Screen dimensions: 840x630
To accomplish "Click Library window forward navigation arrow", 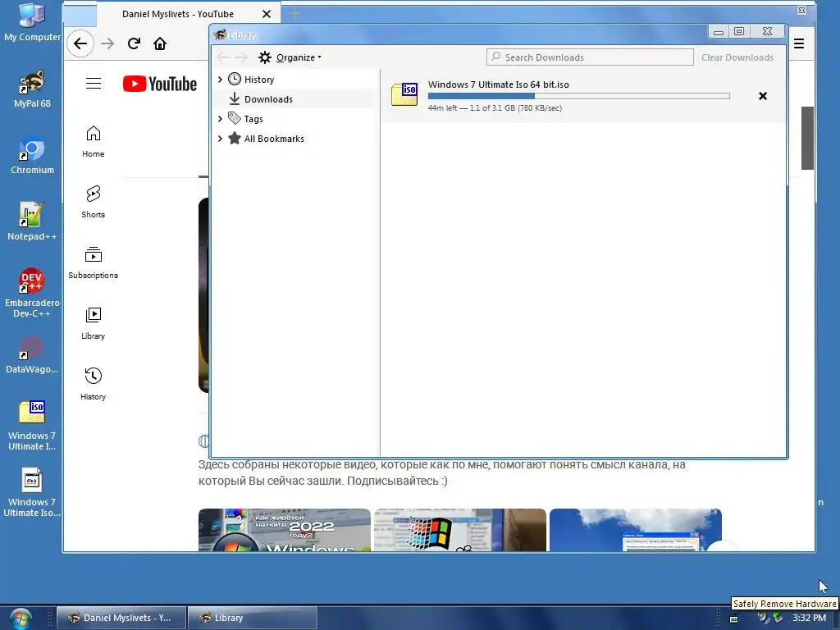I will pyautogui.click(x=242, y=57).
